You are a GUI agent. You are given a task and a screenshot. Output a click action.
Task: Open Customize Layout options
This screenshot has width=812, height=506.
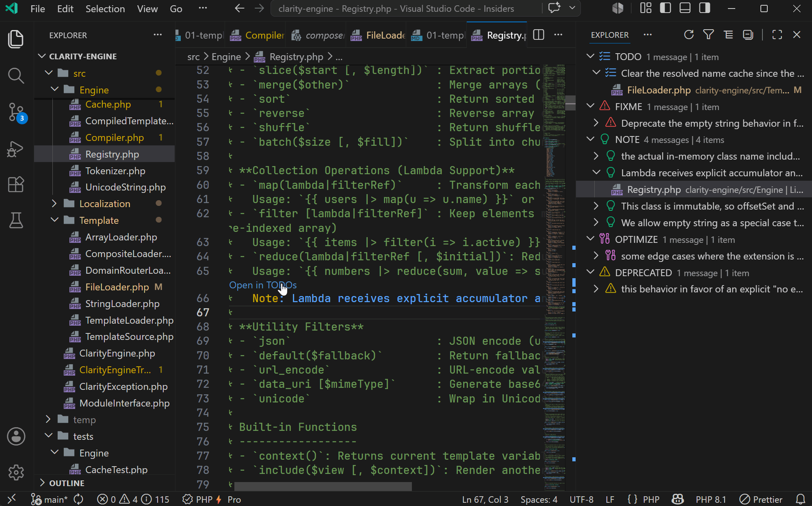(x=646, y=8)
